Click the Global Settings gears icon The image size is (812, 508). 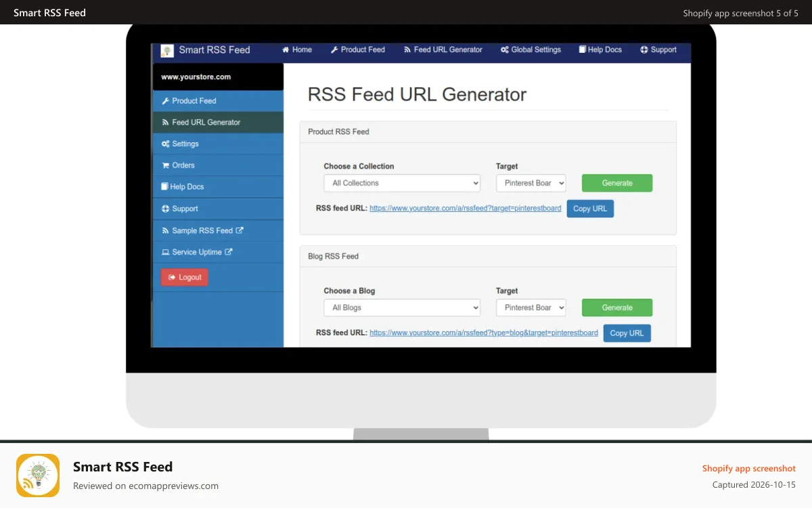(x=505, y=50)
